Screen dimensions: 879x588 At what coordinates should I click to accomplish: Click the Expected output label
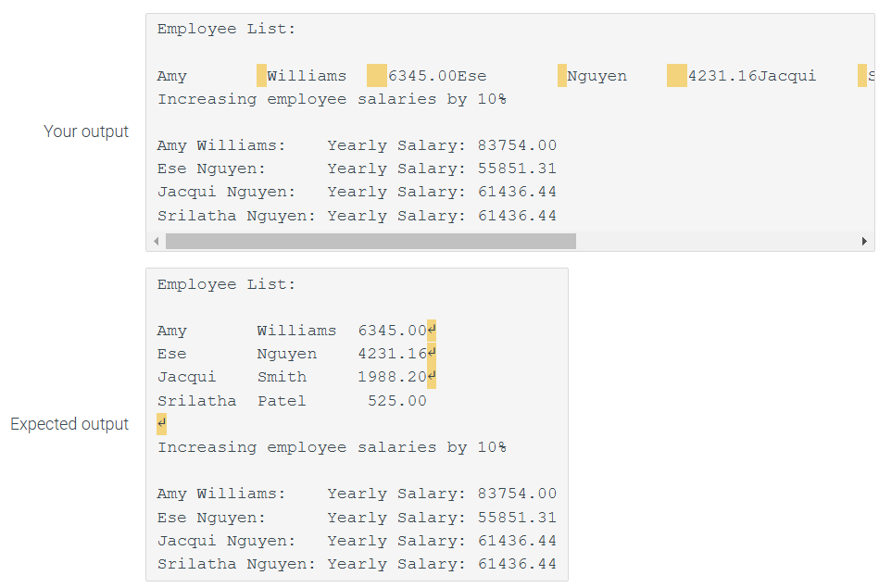point(69,424)
